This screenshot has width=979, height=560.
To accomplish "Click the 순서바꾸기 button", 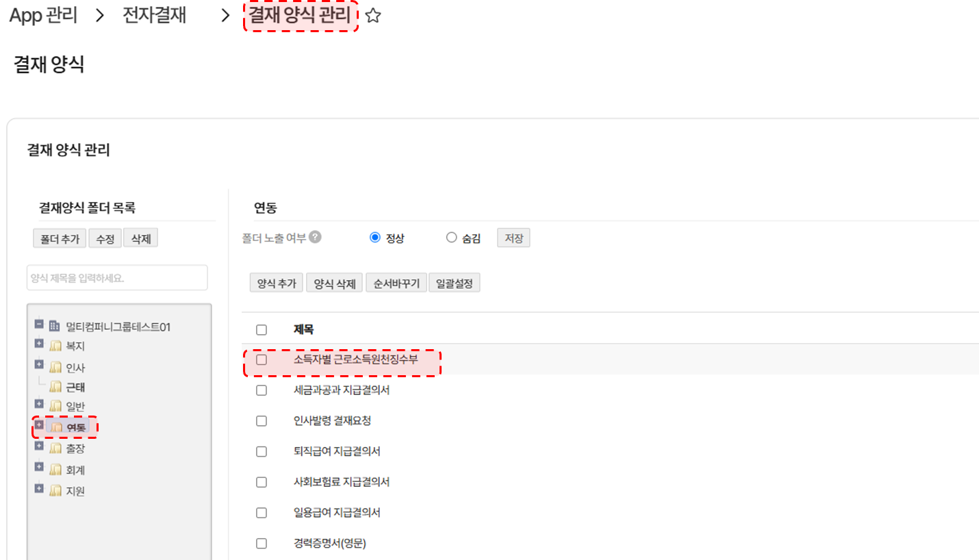I will (x=396, y=283).
